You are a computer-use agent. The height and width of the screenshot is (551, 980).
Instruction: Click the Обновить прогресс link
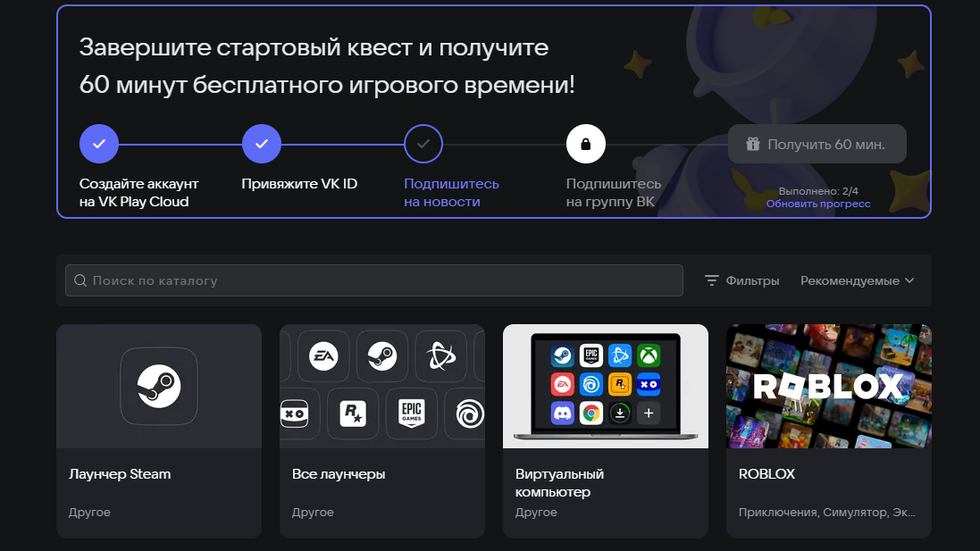[x=818, y=204]
